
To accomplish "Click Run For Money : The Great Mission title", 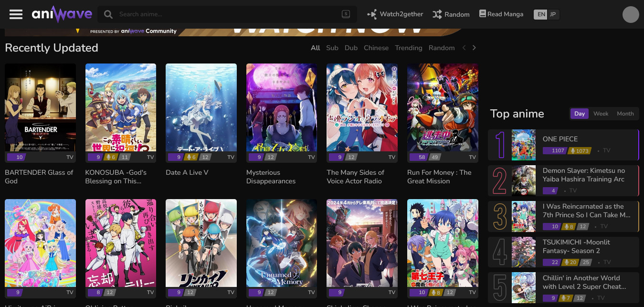I will click(x=439, y=177).
